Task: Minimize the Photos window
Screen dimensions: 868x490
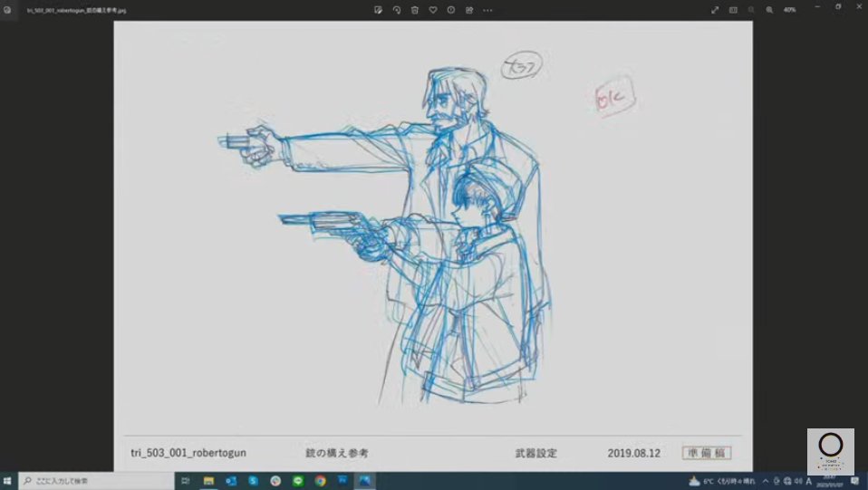Action: 817,6
